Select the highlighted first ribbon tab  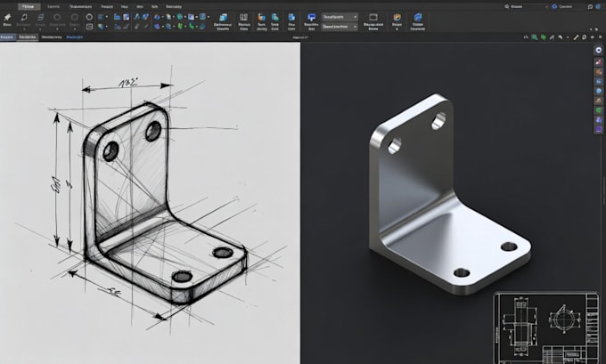[x=29, y=6]
